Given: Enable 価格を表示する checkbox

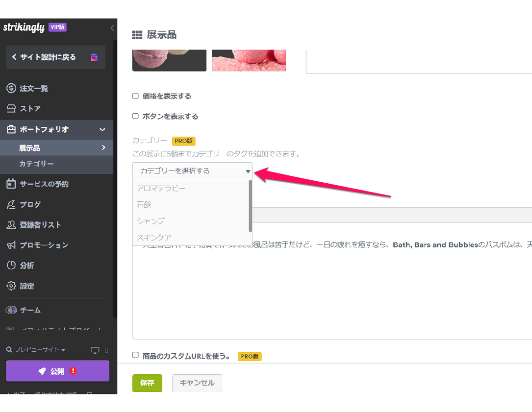Looking at the screenshot, I should point(135,96).
